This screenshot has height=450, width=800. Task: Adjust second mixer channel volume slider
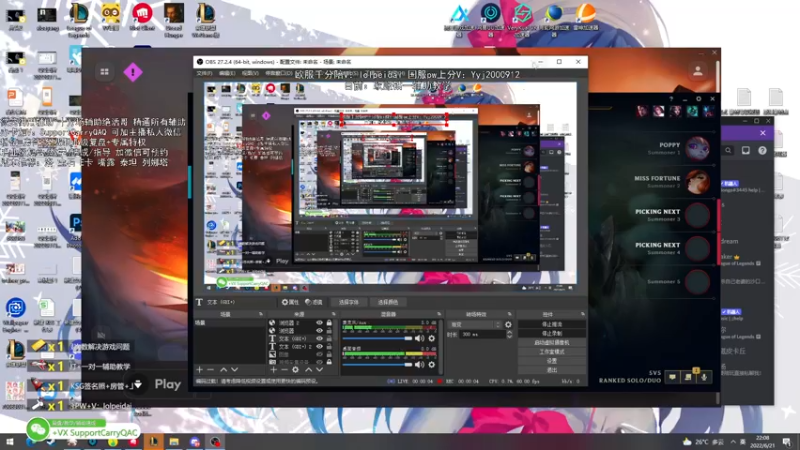377,364
